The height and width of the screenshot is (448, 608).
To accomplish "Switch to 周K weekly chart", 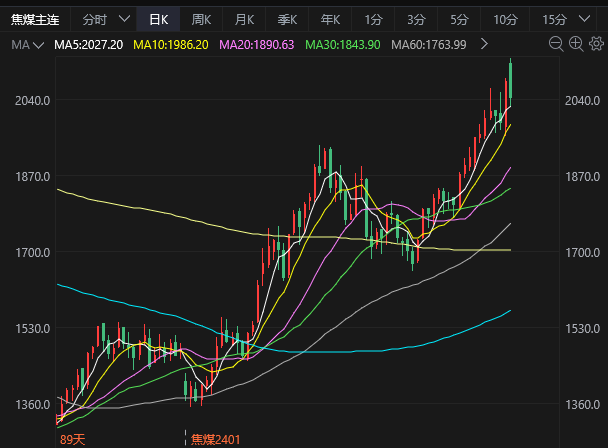I will pos(201,19).
